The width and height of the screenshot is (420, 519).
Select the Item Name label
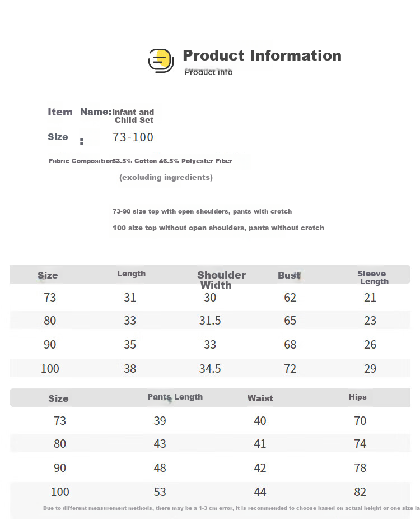tap(80, 112)
